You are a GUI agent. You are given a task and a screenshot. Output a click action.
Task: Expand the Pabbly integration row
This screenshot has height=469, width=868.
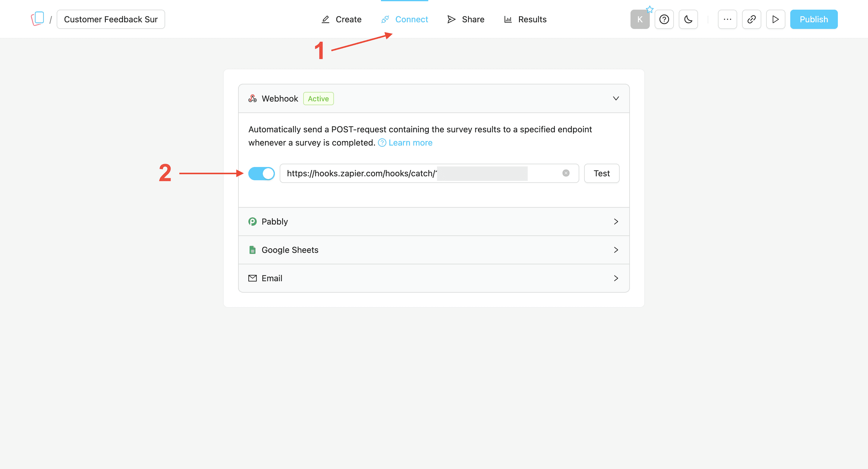point(616,221)
